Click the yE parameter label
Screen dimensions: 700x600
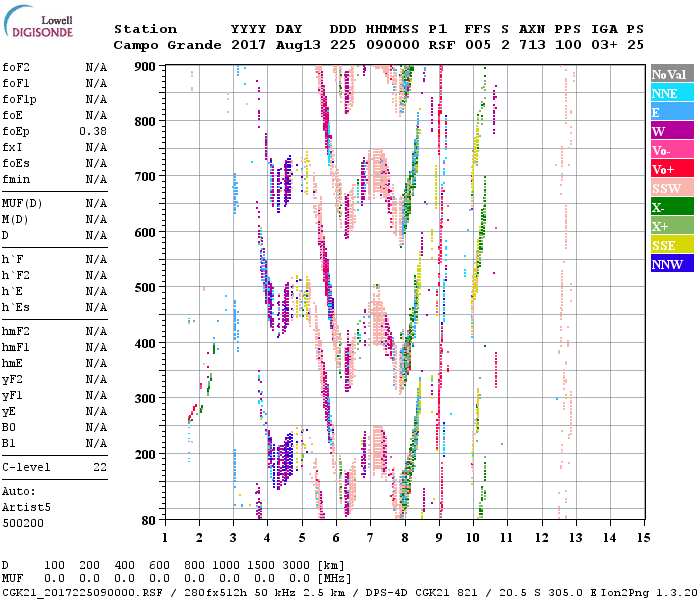(x=8, y=412)
